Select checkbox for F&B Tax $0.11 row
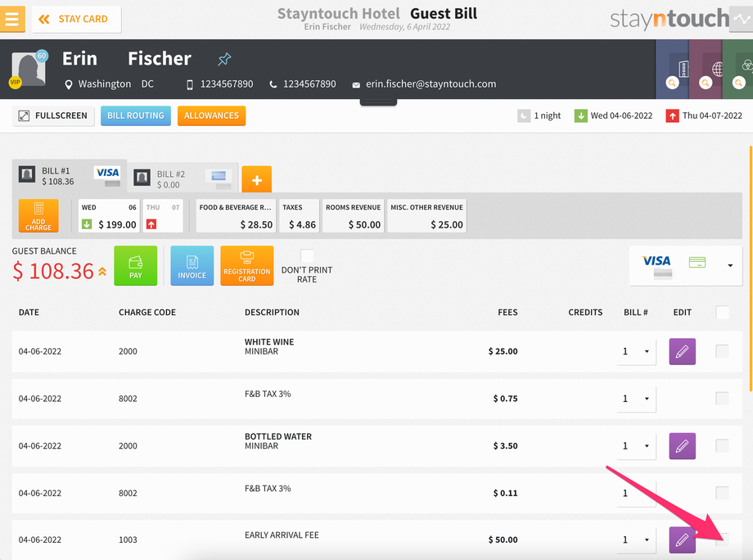The height and width of the screenshot is (560, 753). click(x=722, y=493)
